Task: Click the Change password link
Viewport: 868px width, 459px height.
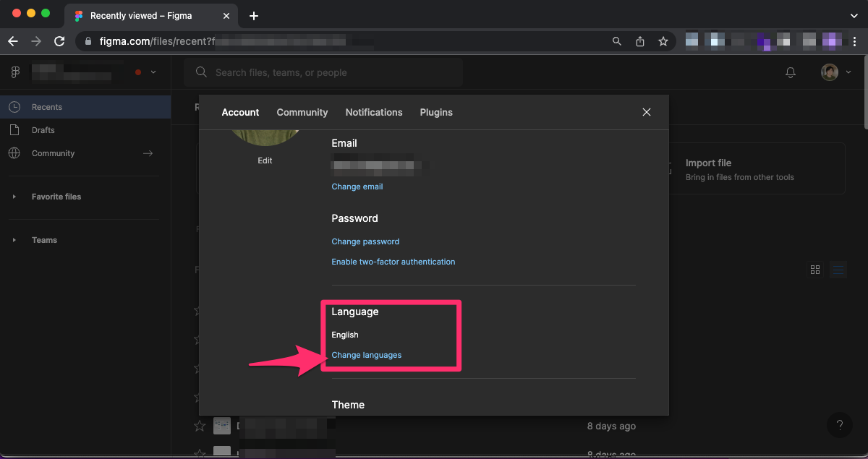Action: (365, 241)
